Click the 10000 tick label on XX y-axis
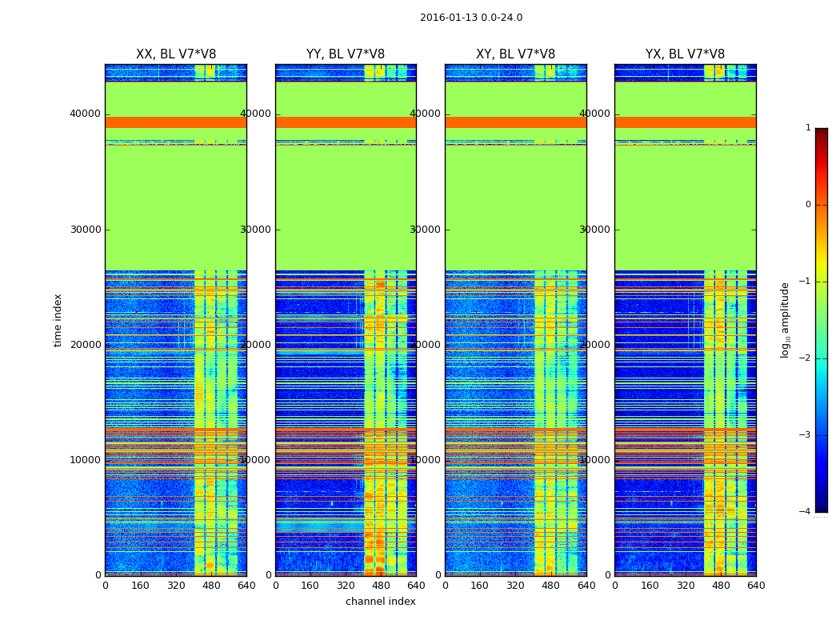 click(85, 459)
